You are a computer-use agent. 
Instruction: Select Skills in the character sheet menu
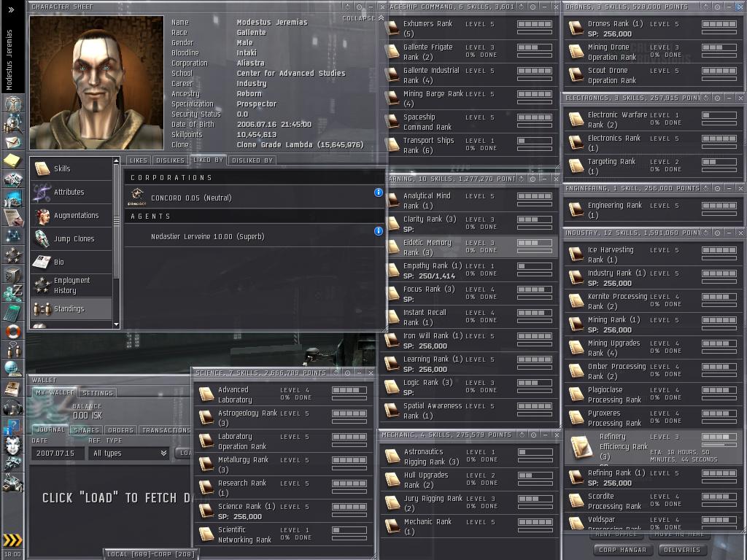[x=71, y=168]
